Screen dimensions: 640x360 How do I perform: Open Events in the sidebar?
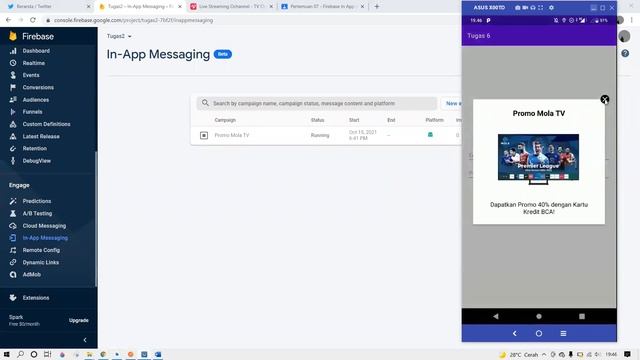pyautogui.click(x=31, y=76)
